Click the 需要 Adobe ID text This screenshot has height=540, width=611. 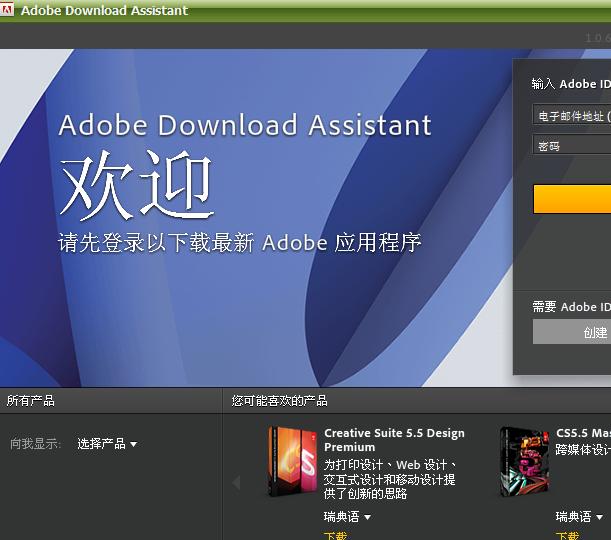coord(571,307)
